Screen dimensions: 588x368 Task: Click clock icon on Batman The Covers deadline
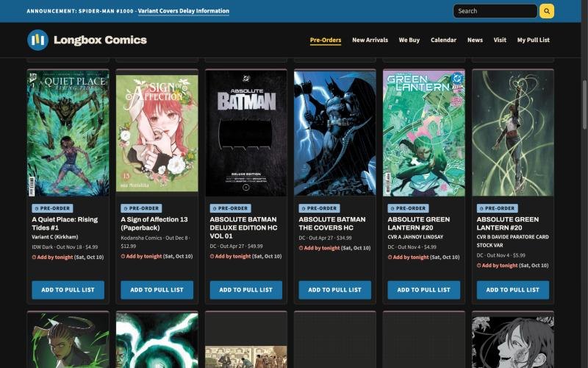point(301,248)
